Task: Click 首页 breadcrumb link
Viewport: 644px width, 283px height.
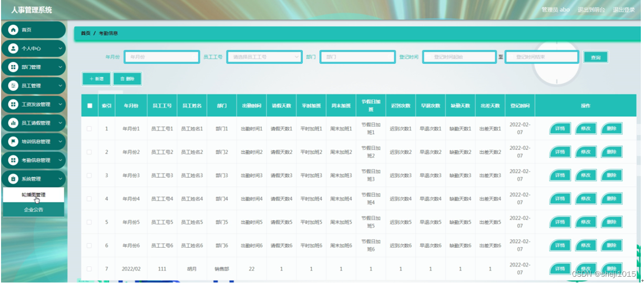Action: (85, 33)
